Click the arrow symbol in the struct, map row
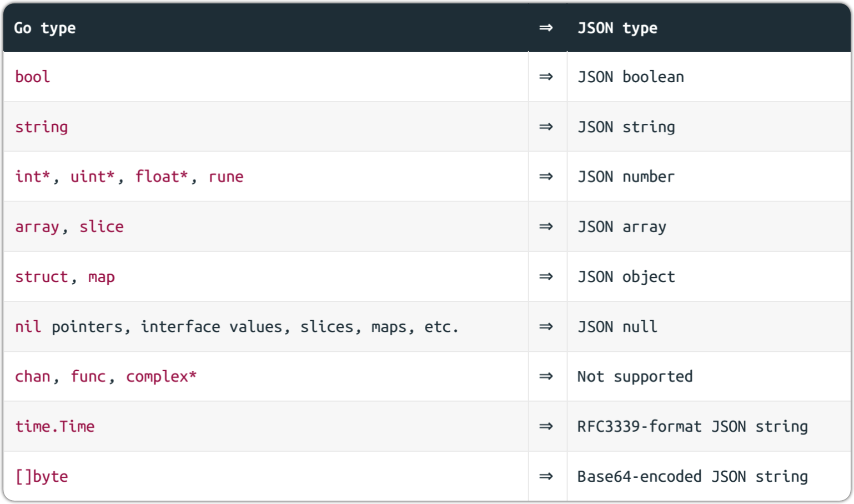The width and height of the screenshot is (854, 504). click(x=546, y=276)
